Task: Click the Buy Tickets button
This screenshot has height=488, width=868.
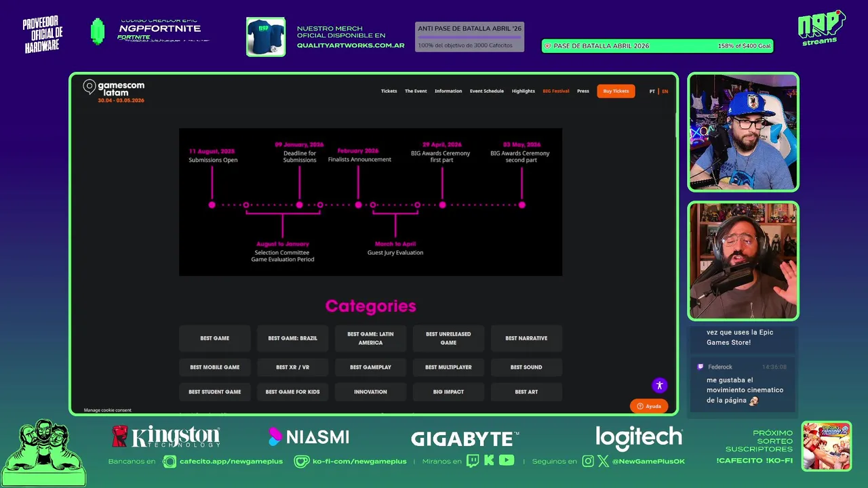Action: 616,91
